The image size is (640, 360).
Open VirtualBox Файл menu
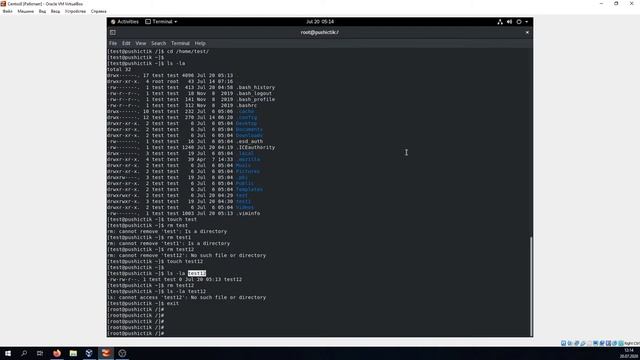[7, 11]
